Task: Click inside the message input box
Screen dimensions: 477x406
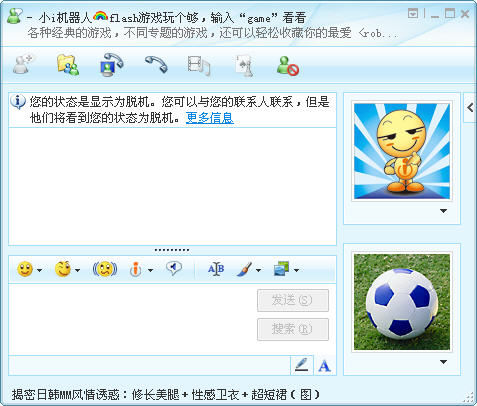Action: (133, 319)
